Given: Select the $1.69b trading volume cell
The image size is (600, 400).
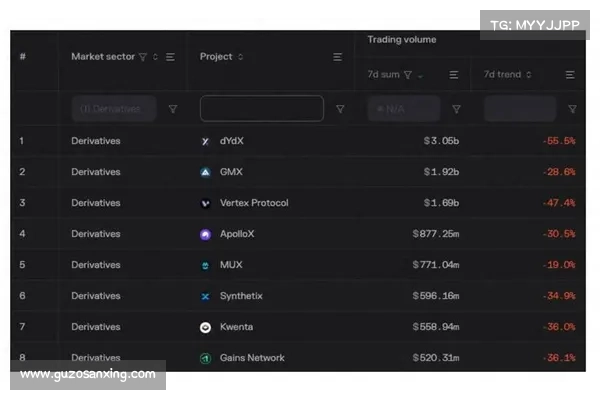Looking at the screenshot, I should coord(441,203).
